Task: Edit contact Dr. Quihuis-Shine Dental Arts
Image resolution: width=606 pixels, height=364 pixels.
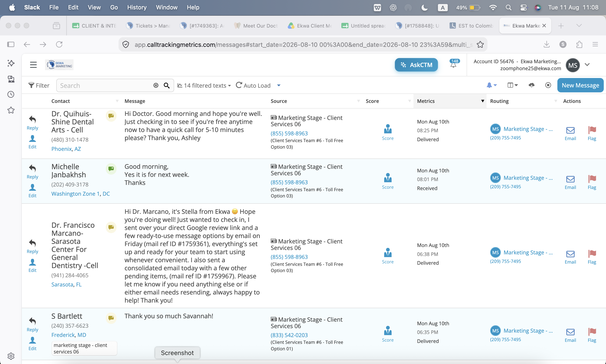Action: tap(32, 142)
